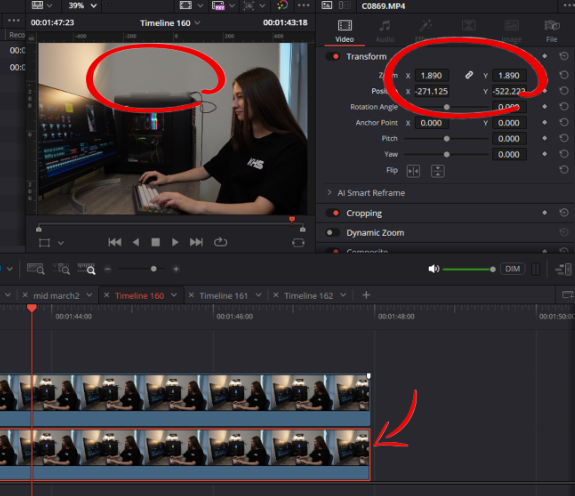Image resolution: width=575 pixels, height=496 pixels.
Task: Flip the clip horizontally
Action: tap(413, 171)
